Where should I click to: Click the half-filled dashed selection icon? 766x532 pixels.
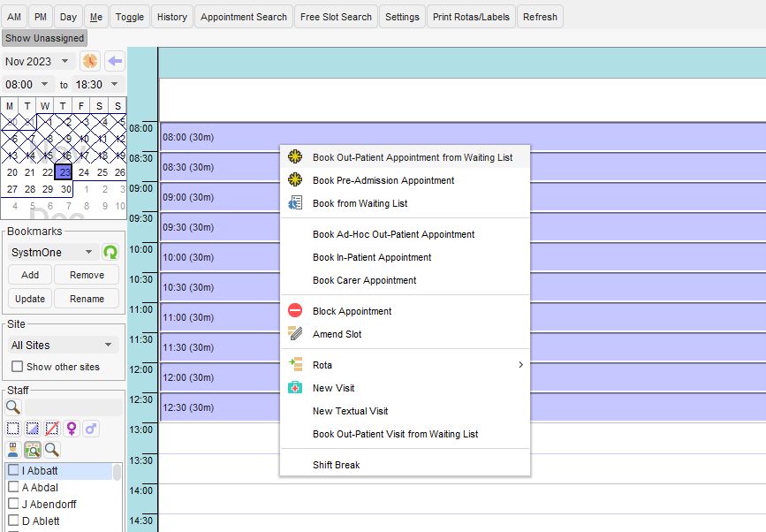click(32, 429)
